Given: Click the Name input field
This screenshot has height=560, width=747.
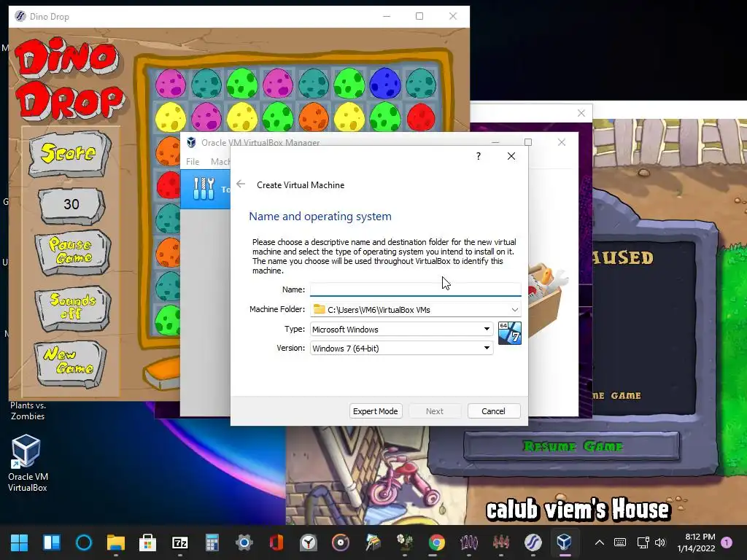Looking at the screenshot, I should [x=415, y=289].
